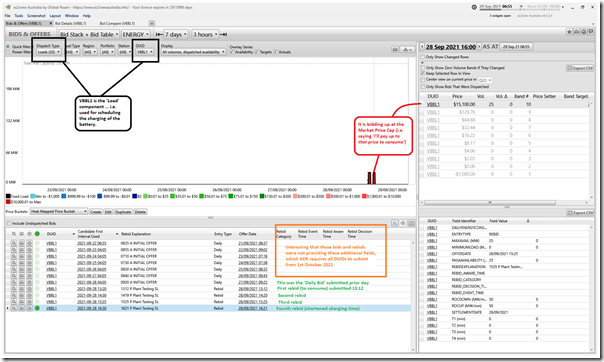Click magnifier icon in the 1621 P Plant Testing row
The image size is (604, 362).
14,308
